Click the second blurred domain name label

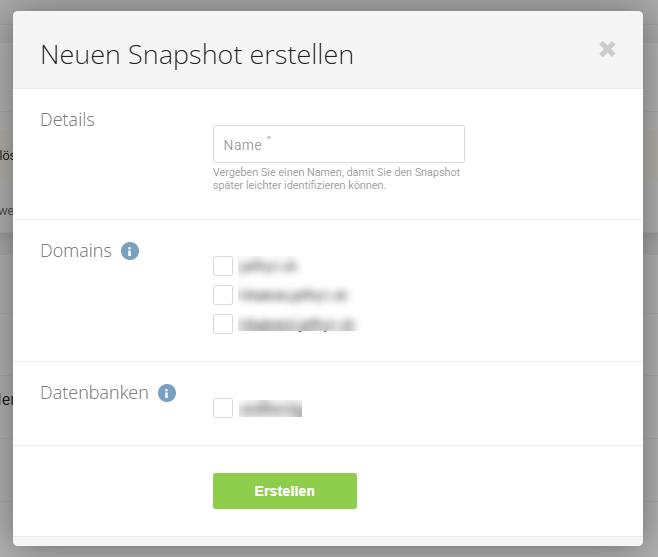(x=293, y=295)
